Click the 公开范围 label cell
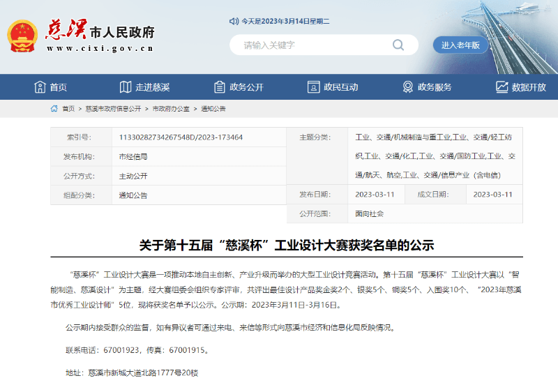The height and width of the screenshot is (392, 558). tap(317, 213)
